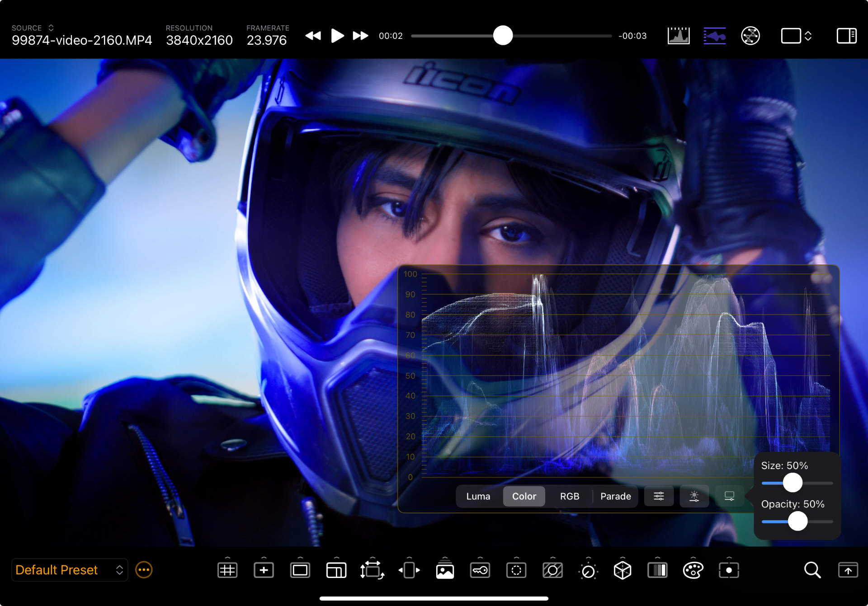
Task: Open the Default Preset dropdown
Action: click(69, 570)
